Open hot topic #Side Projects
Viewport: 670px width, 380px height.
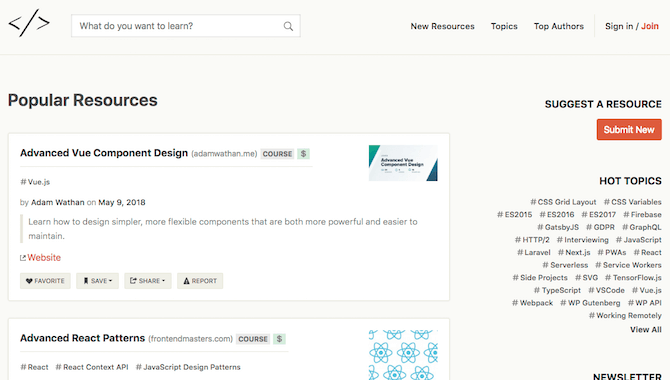[540, 277]
